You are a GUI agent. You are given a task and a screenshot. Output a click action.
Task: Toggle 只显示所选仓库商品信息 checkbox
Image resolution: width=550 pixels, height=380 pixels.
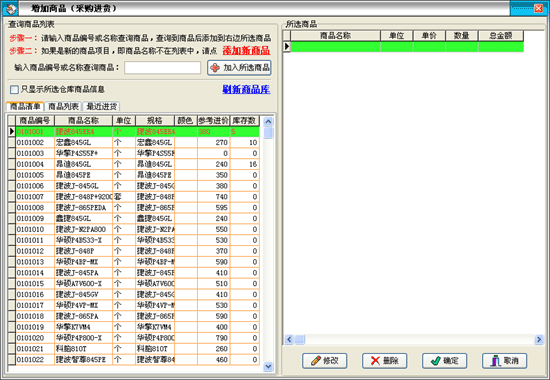(14, 89)
